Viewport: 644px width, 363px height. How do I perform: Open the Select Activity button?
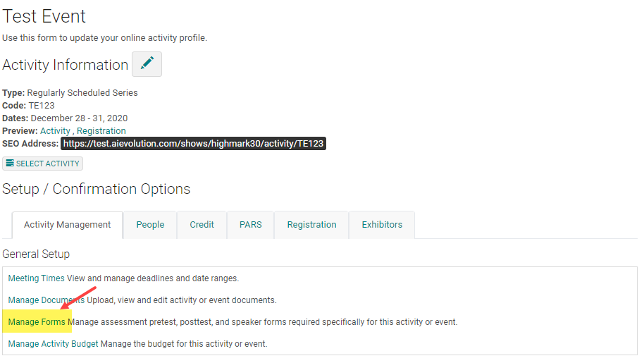coord(43,164)
